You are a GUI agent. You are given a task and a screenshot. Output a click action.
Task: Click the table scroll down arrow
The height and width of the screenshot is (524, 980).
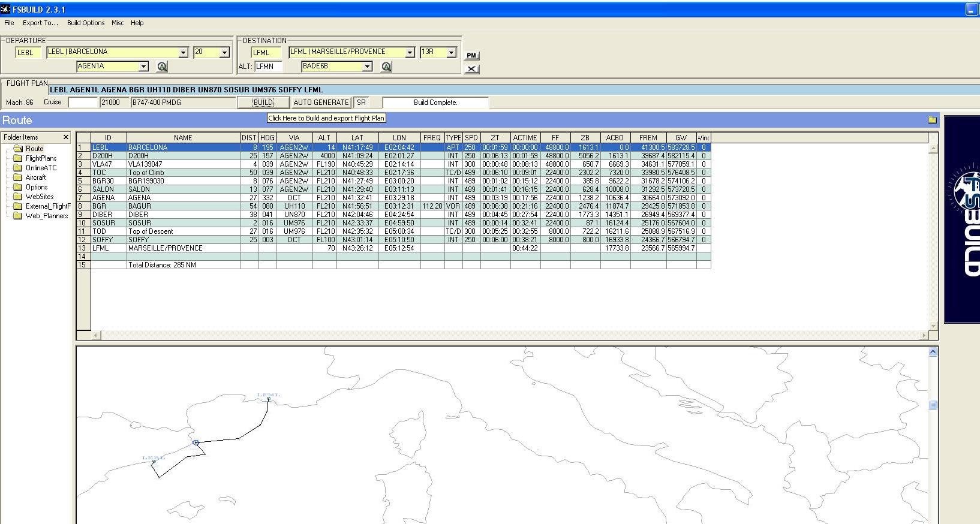pos(933,326)
